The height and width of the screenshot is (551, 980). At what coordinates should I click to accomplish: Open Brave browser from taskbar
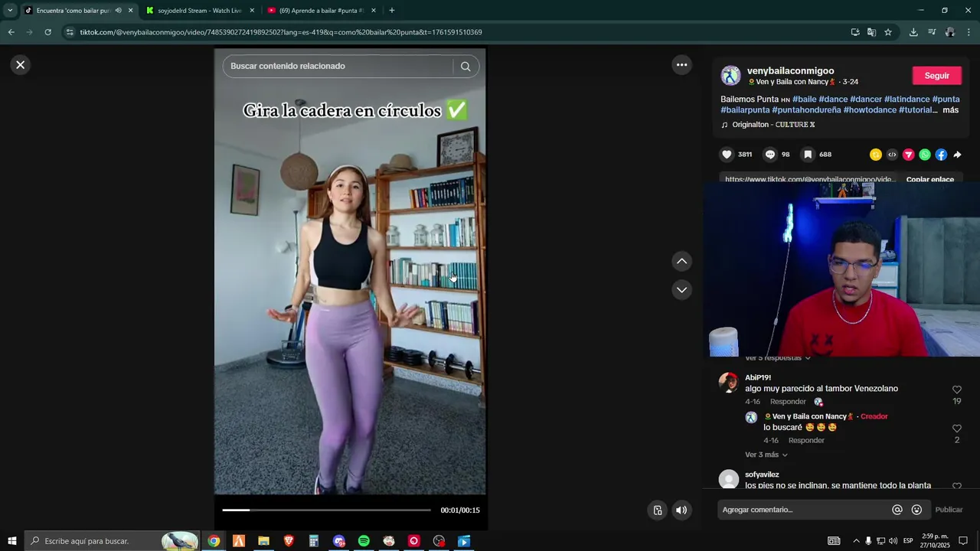tap(289, 541)
